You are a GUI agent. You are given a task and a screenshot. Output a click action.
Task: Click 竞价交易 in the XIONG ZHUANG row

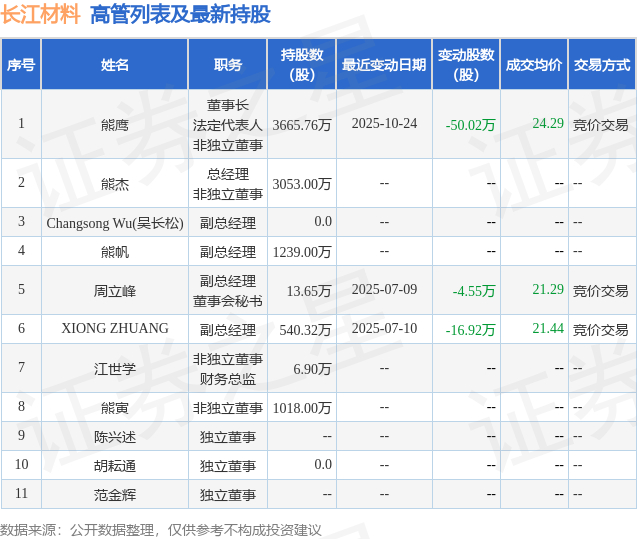(x=600, y=330)
